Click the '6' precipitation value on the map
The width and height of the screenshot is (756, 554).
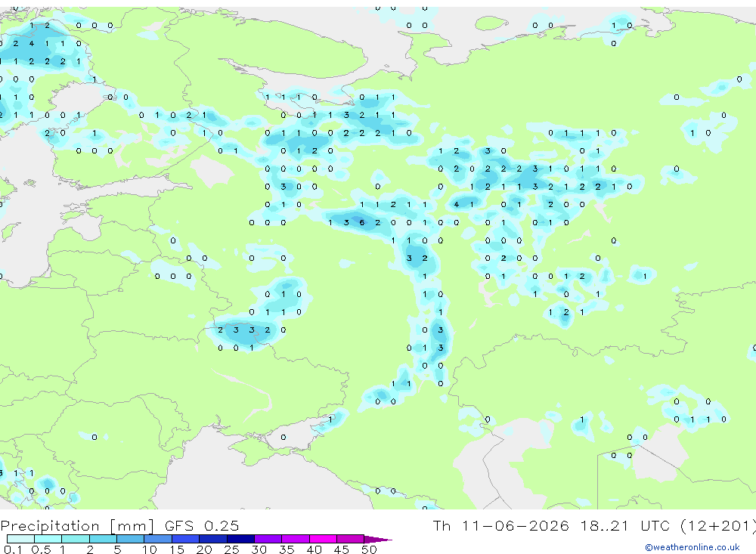click(x=361, y=222)
